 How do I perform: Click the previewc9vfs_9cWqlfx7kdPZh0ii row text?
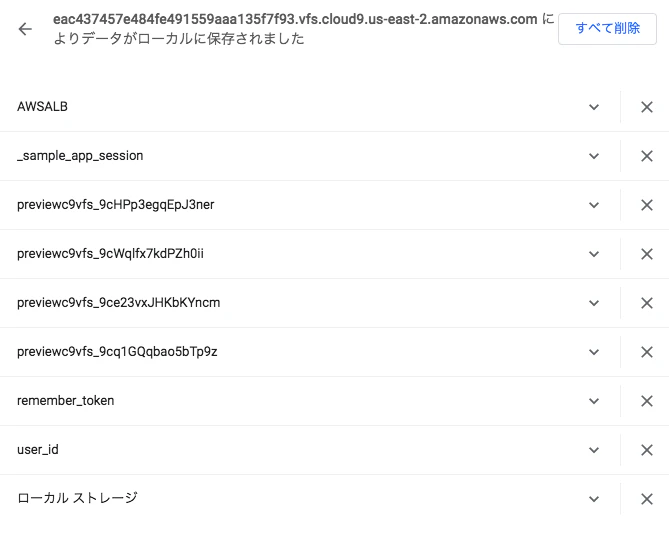click(x=111, y=254)
